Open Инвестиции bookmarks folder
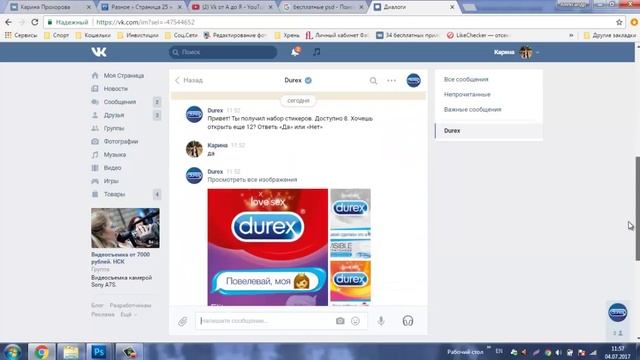640x360 pixels. (138, 36)
